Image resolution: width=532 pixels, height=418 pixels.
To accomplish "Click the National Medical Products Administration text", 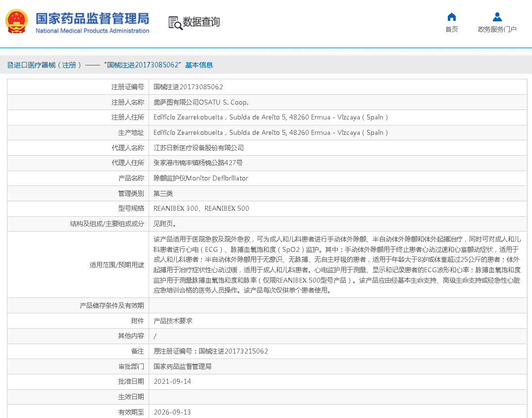I will 92,31.
